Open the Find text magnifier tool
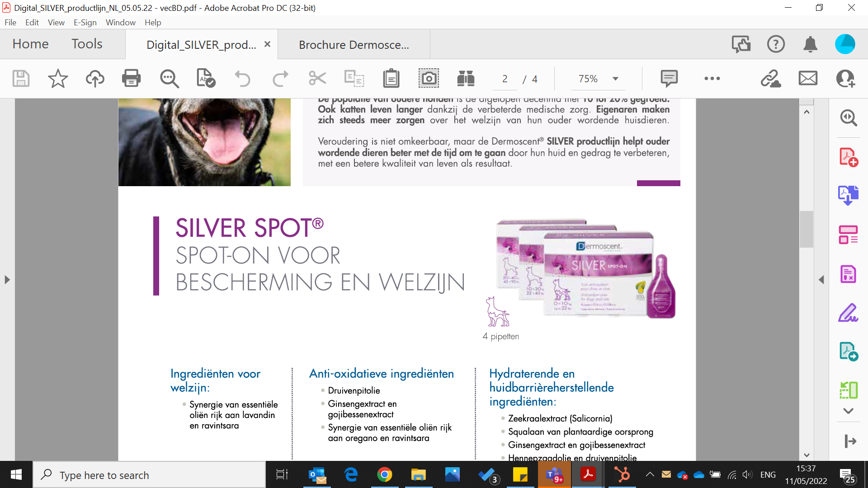The width and height of the screenshot is (868, 488). click(x=169, y=79)
